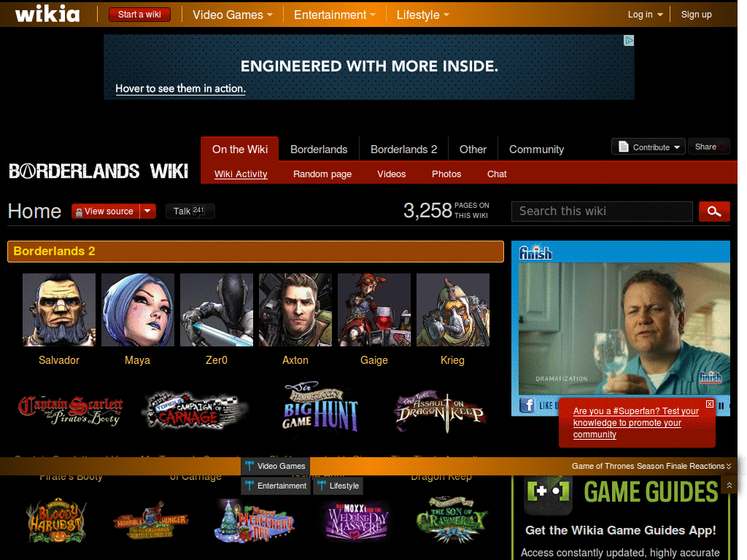Click the Share button
Image resolution: width=747 pixels, height=560 pixels.
coord(709,147)
